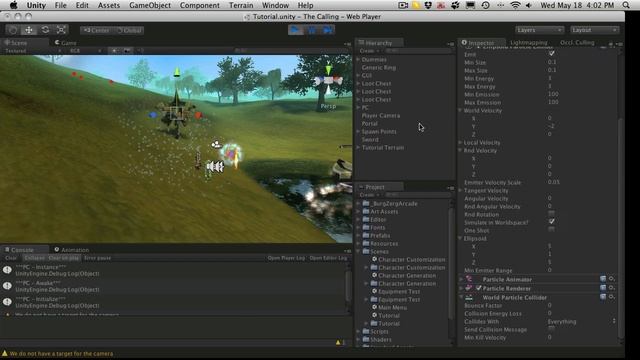Toggle the Rnd Rotation checkbox
The height and width of the screenshot is (360, 640).
tap(551, 214)
